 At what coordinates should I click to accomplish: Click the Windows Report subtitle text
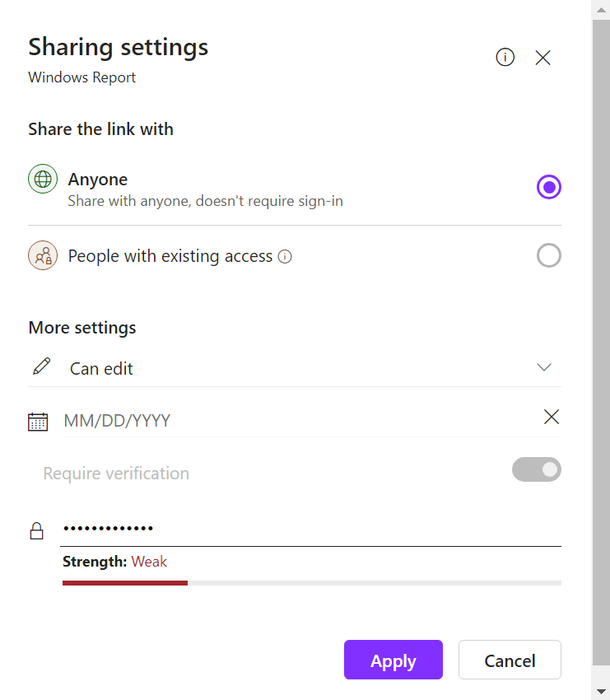tap(81, 77)
